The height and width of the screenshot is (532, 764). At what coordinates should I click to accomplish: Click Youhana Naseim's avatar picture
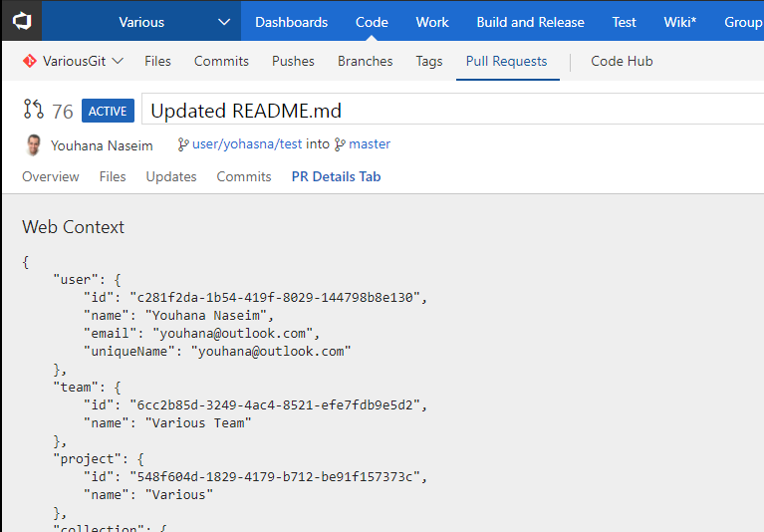tap(33, 145)
